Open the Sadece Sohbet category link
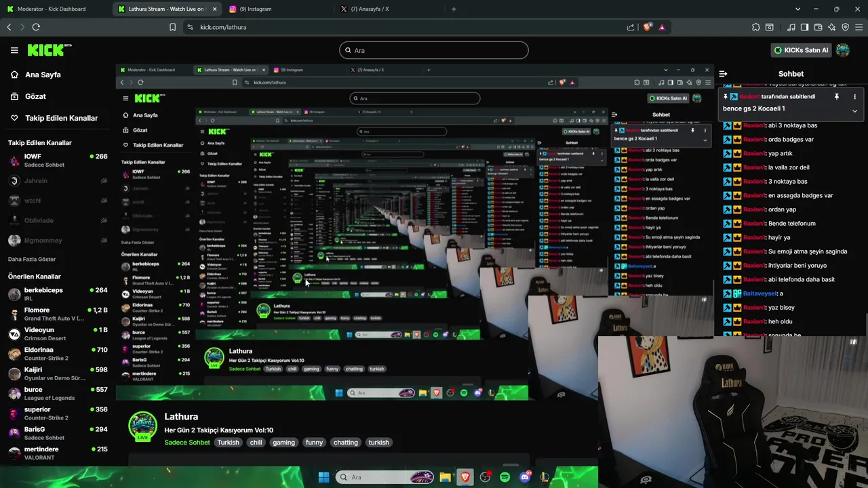Viewport: 868px width, 488px height. click(187, 443)
